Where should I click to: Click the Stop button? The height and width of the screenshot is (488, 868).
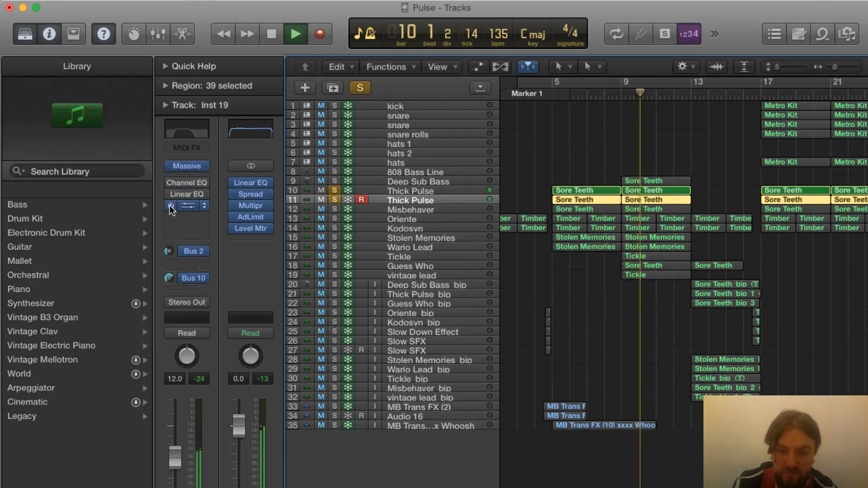[271, 34]
